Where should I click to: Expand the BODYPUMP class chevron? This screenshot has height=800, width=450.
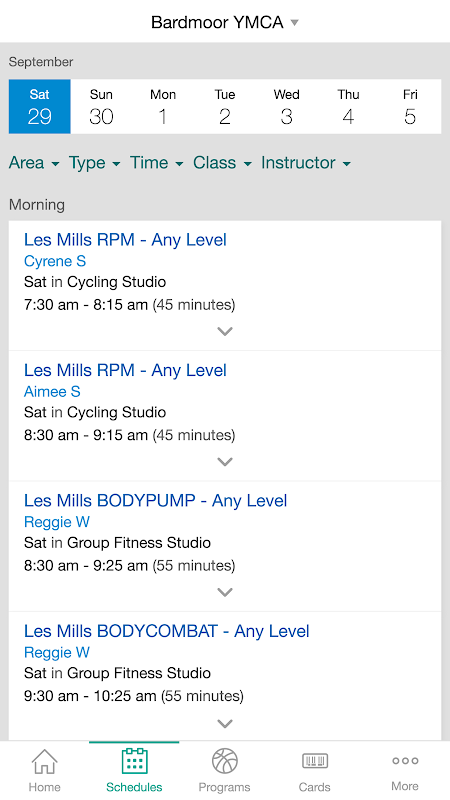click(x=224, y=592)
